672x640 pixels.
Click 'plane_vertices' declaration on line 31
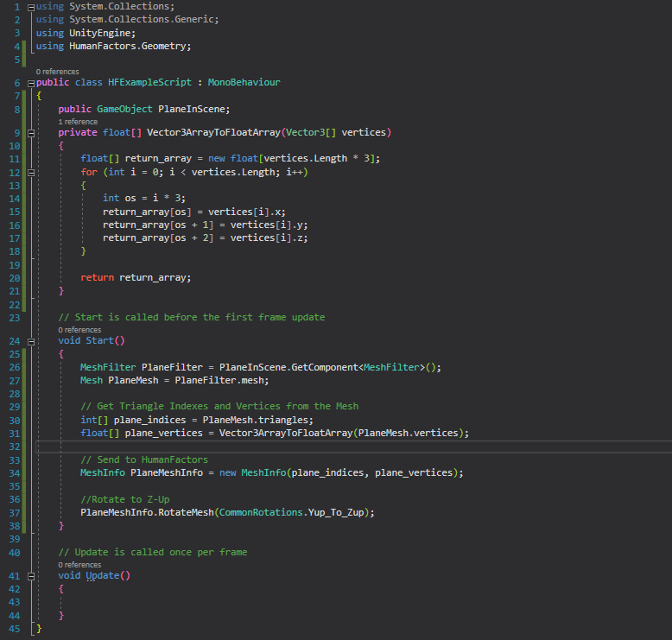164,434
